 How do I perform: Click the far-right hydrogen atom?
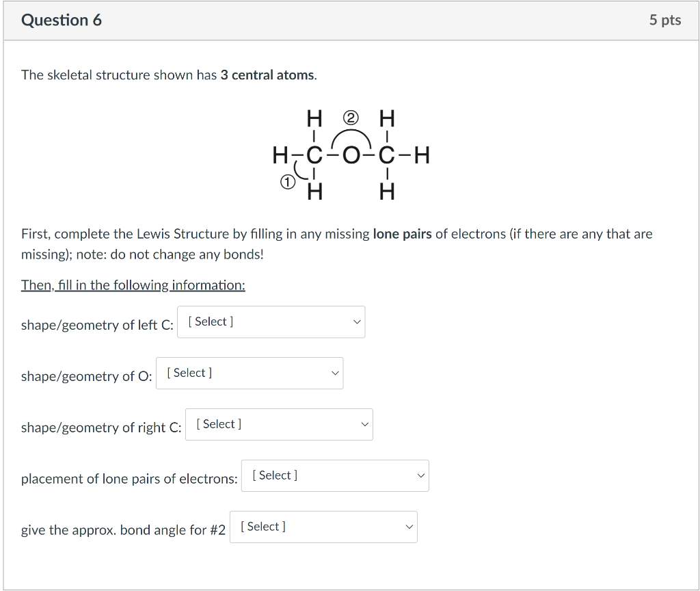click(x=422, y=157)
